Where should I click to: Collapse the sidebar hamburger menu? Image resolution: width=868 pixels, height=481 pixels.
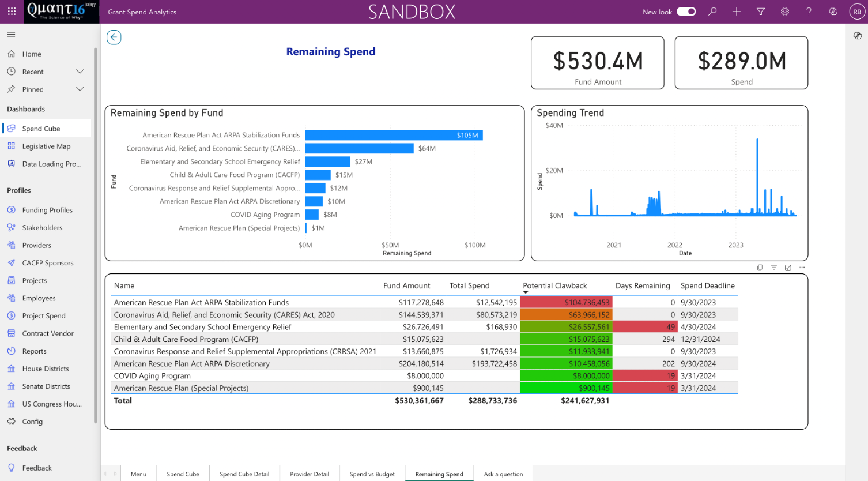pyautogui.click(x=11, y=35)
